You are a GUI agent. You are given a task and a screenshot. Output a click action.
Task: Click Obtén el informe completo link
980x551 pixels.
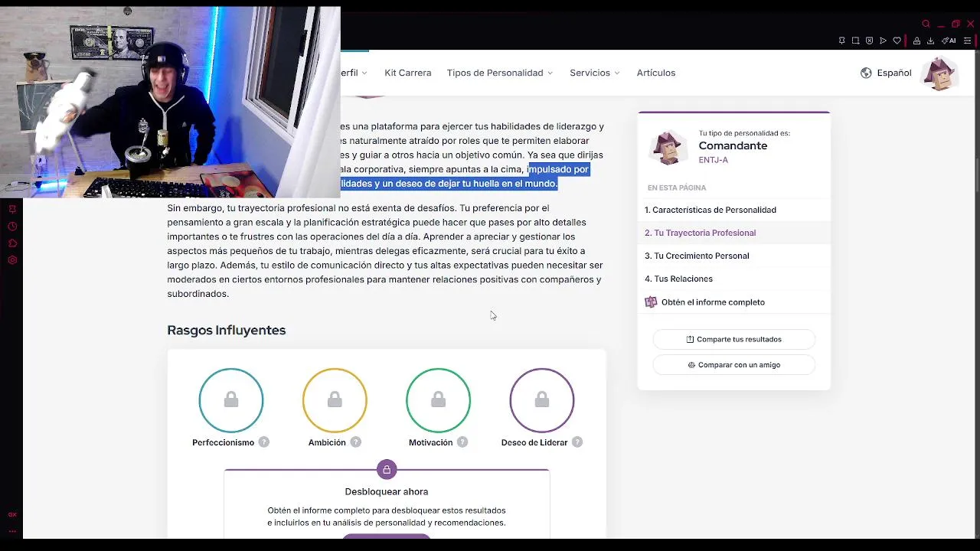713,302
